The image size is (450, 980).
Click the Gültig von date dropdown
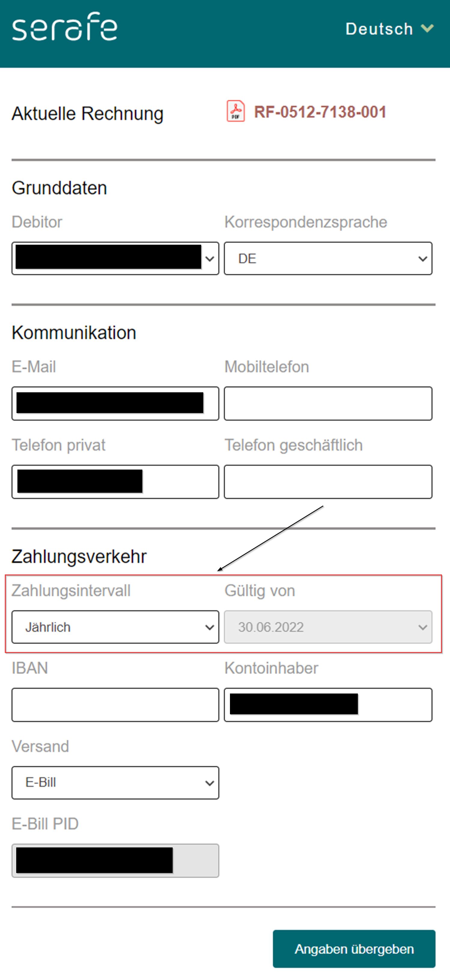tap(328, 627)
